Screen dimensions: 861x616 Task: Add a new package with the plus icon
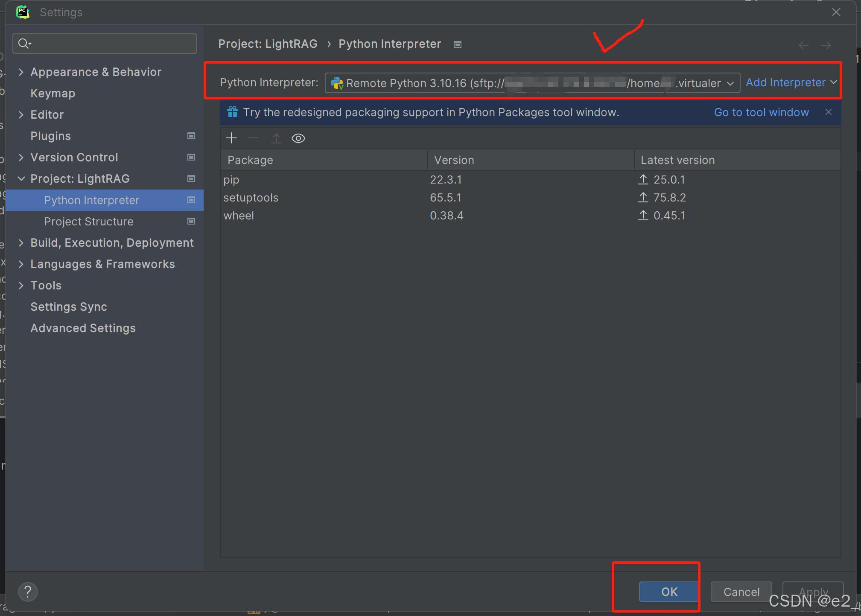(x=231, y=137)
